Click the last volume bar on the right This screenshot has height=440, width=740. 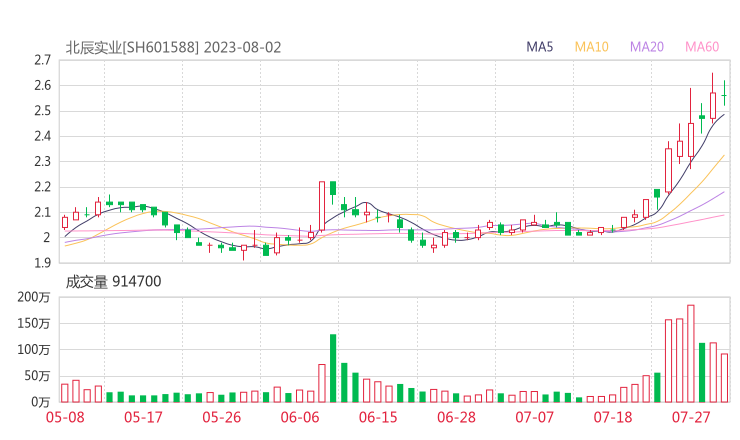coord(724,378)
